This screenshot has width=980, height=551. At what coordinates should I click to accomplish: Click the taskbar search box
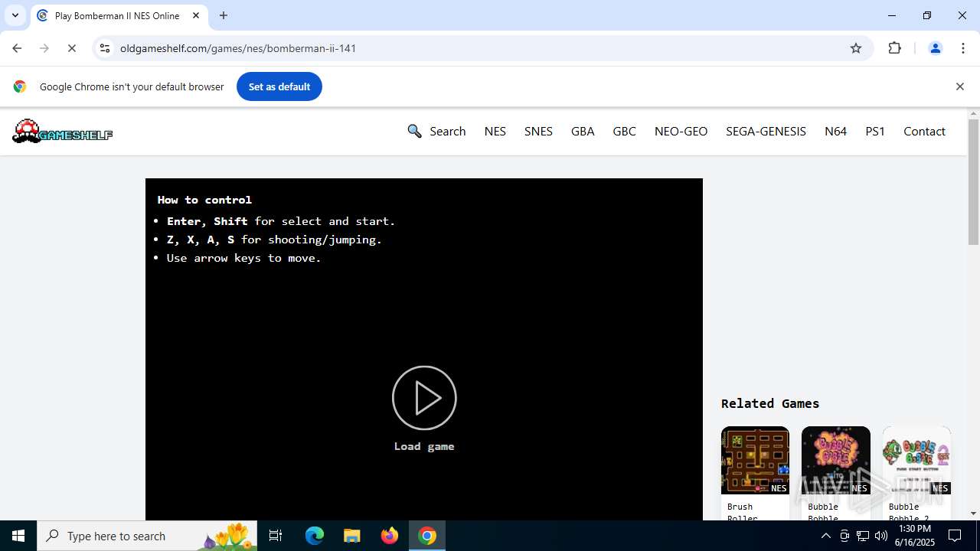click(x=149, y=536)
